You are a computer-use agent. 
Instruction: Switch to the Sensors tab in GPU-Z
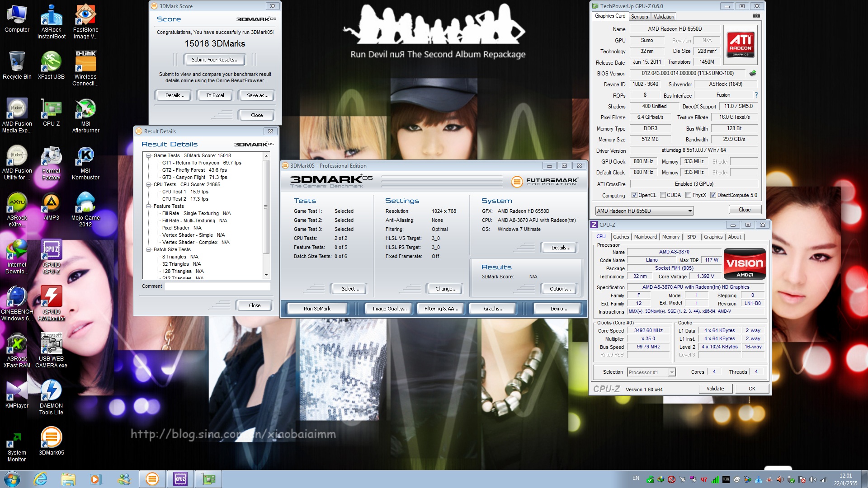pyautogui.click(x=639, y=17)
